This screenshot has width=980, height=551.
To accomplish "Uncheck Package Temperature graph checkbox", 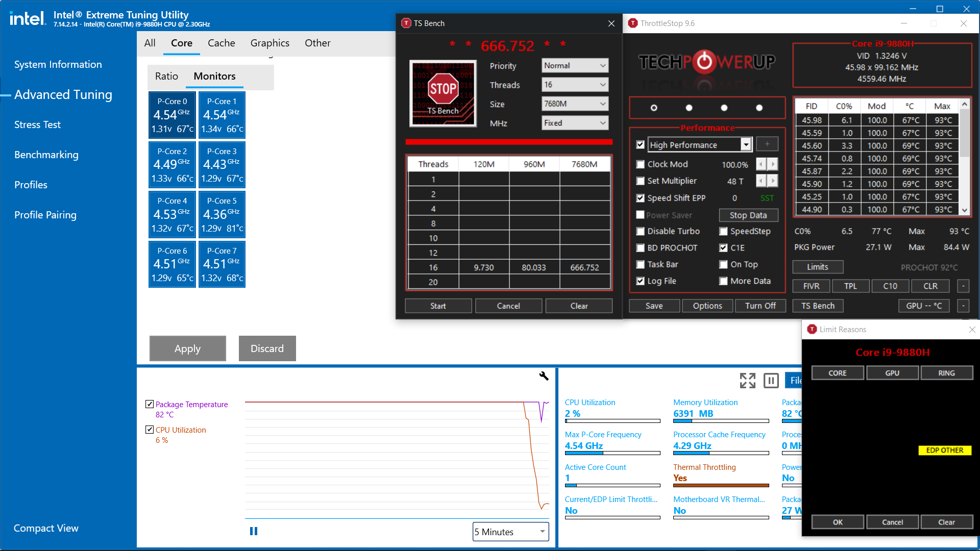I will click(150, 404).
